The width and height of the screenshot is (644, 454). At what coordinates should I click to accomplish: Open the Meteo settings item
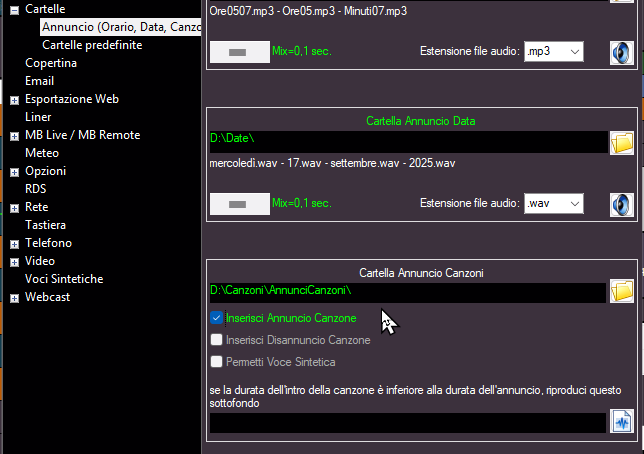[43, 153]
